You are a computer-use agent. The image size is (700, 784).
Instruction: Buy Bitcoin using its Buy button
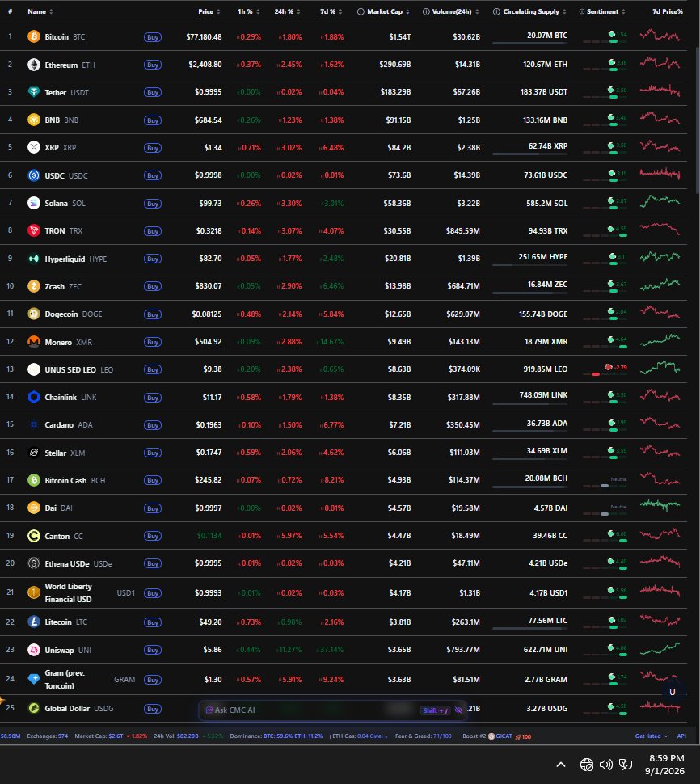point(153,37)
